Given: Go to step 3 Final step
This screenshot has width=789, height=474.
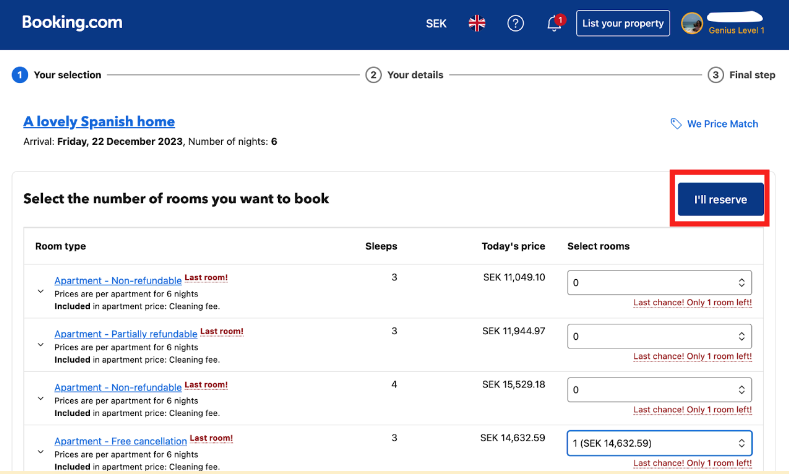Looking at the screenshot, I should point(716,75).
